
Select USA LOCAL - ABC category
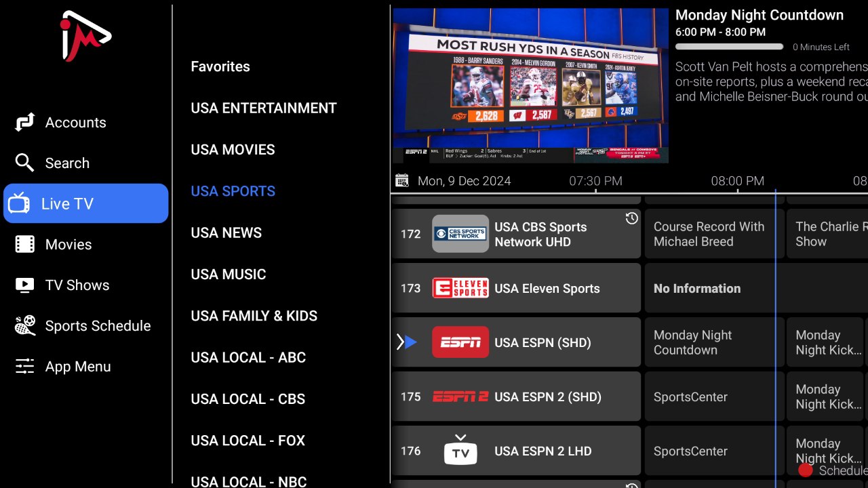coord(248,357)
